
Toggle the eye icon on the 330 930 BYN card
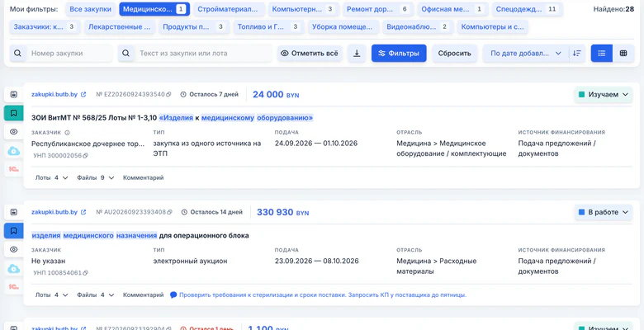coord(13,249)
